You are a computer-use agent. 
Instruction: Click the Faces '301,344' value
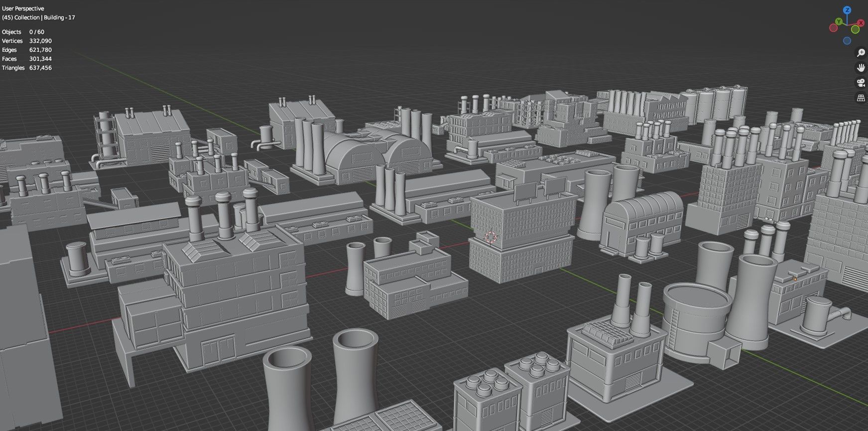click(40, 59)
